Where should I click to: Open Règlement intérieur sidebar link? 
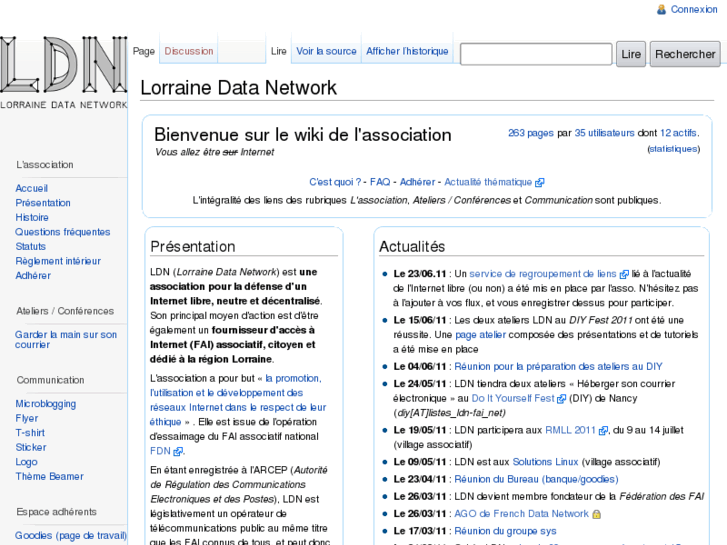(58, 261)
